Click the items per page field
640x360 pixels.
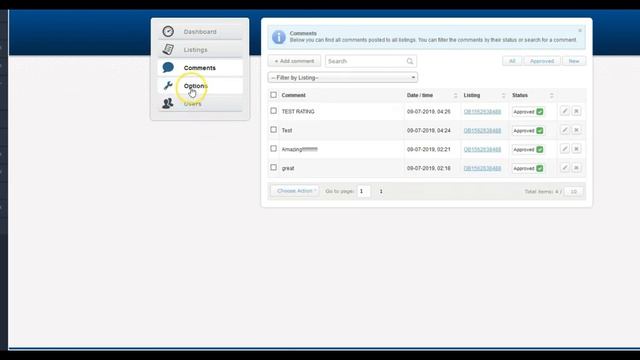click(x=573, y=191)
